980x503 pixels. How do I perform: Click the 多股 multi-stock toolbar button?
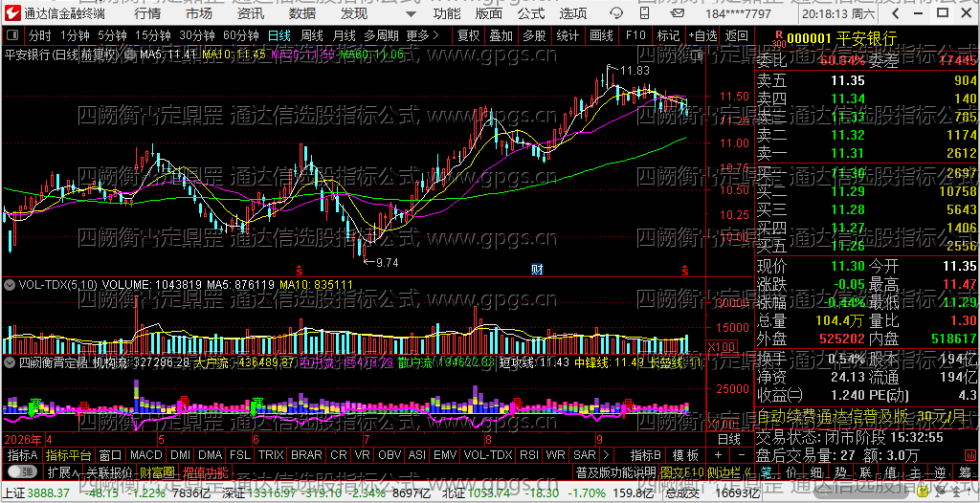tap(534, 35)
